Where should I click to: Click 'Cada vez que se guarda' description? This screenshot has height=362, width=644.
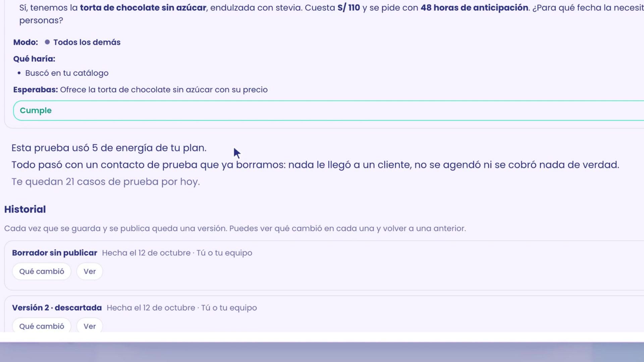click(235, 229)
